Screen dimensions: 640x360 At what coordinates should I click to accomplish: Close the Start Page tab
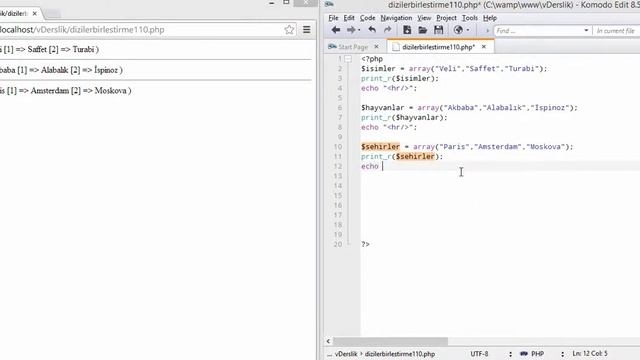click(x=376, y=47)
